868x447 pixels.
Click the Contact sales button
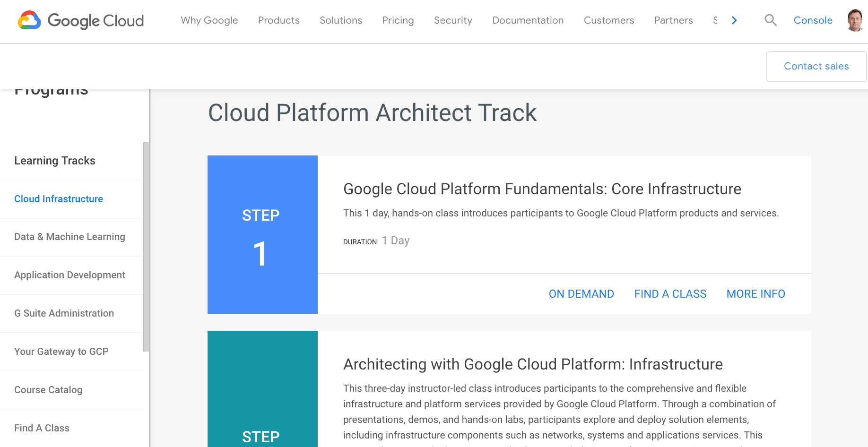coord(816,67)
